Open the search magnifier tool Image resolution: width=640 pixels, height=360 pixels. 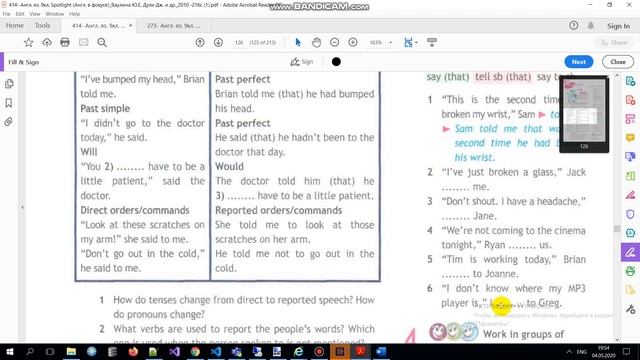click(102, 42)
